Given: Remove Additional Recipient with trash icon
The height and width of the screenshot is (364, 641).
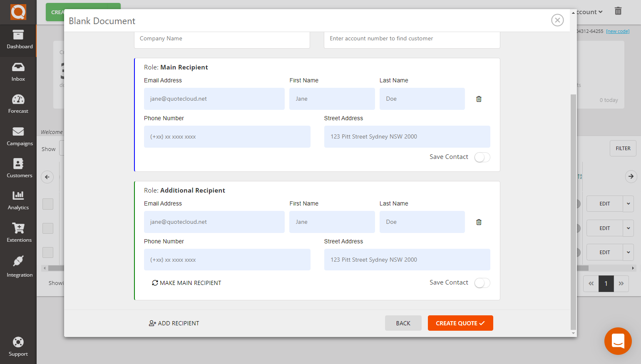Looking at the screenshot, I should [479, 222].
